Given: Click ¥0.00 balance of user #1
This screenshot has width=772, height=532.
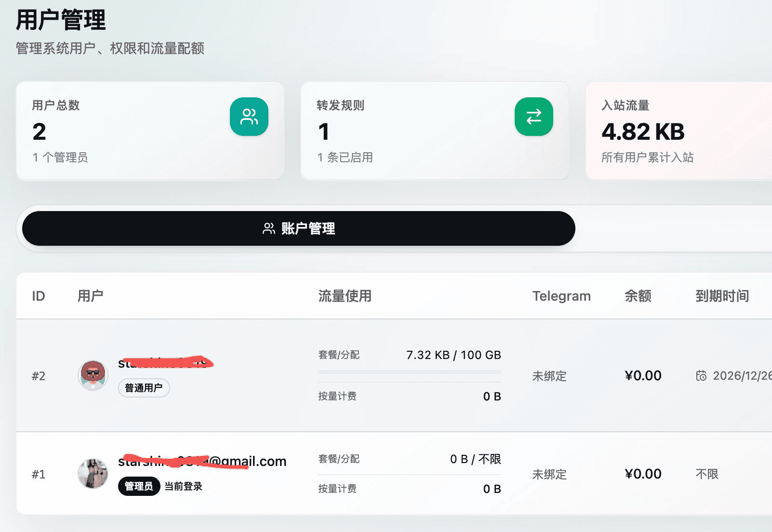Looking at the screenshot, I should pyautogui.click(x=643, y=474).
